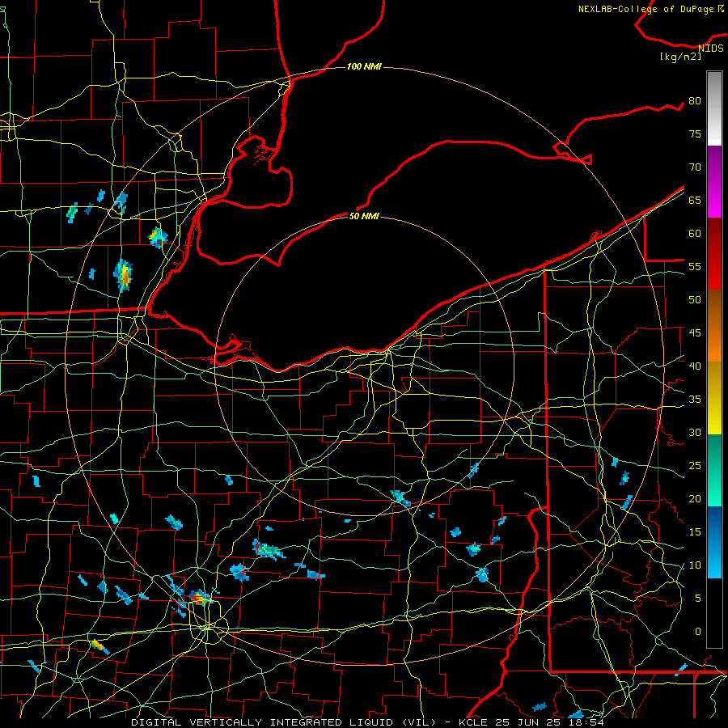Click the "65" scale value
This screenshot has width=728, height=728.
(695, 201)
